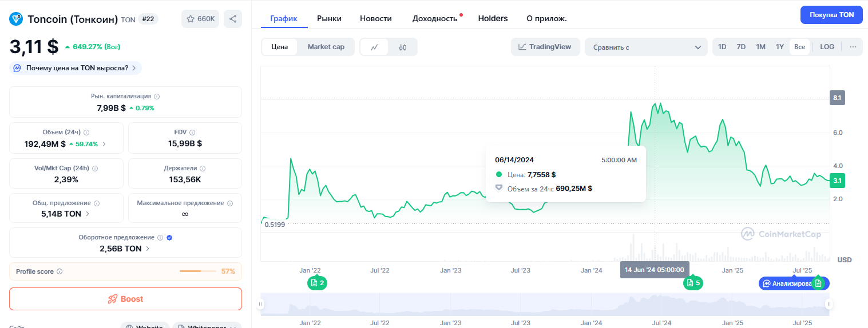The image size is (868, 328).
Task: Select the 1Y time range
Action: 779,47
